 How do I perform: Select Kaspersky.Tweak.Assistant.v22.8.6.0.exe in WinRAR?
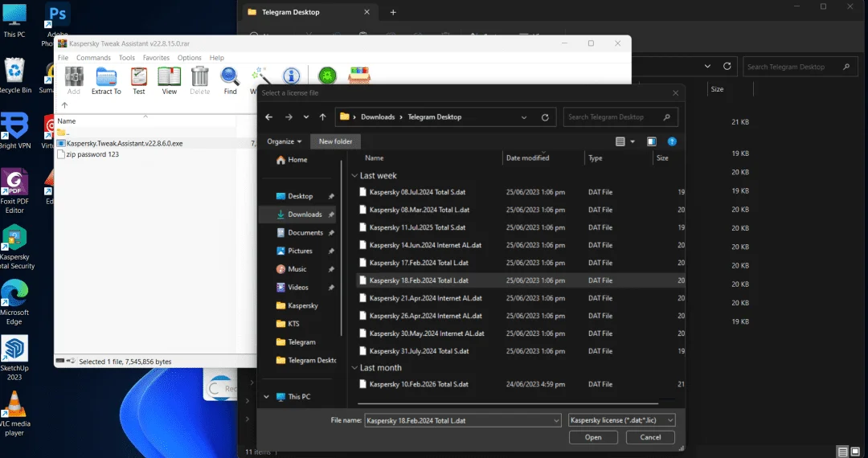[x=125, y=143]
